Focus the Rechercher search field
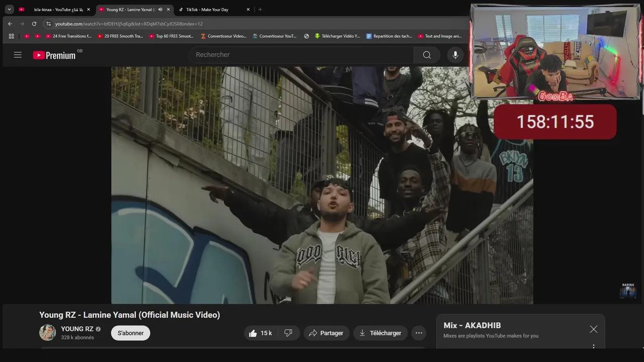The width and height of the screenshot is (644, 362). 301,55
